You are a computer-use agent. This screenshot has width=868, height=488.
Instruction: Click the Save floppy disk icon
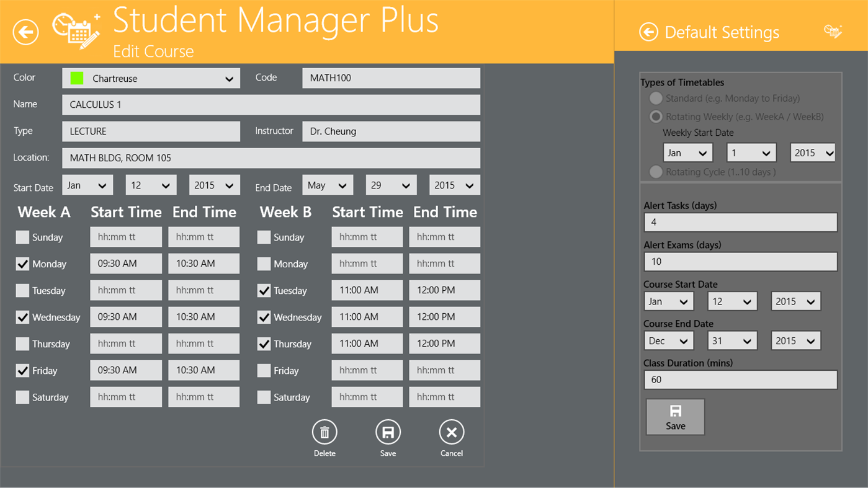coord(388,432)
